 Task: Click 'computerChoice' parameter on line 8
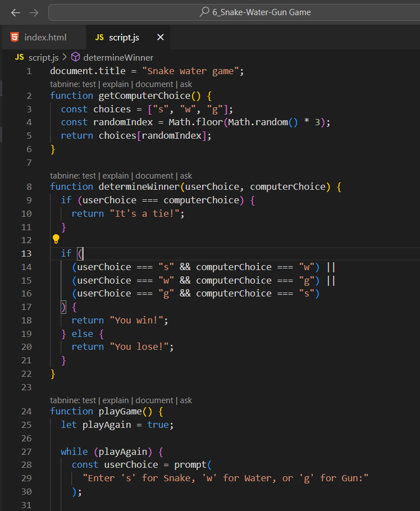point(287,187)
